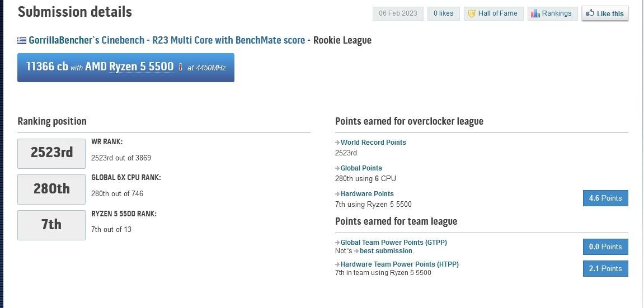Follow the best submission link
The width and height of the screenshot is (644, 308).
386,251
